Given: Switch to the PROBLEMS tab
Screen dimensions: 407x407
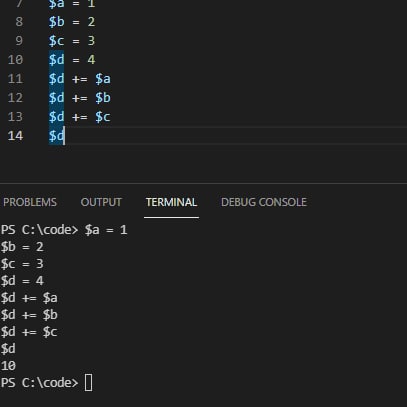Looking at the screenshot, I should coord(30,202).
